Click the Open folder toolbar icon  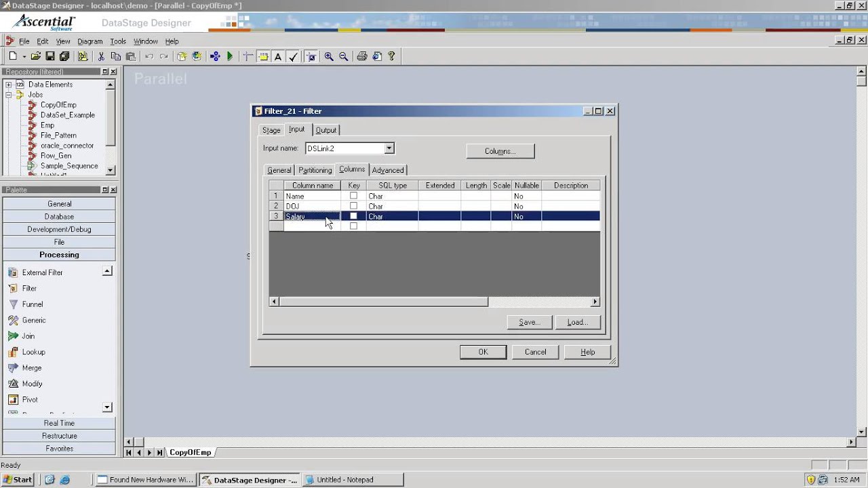[36, 57]
